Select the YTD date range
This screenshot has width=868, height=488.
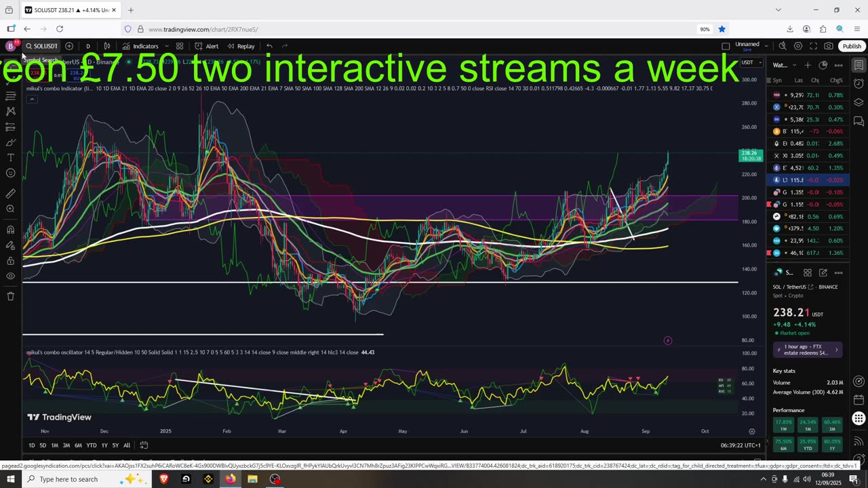[x=92, y=445]
